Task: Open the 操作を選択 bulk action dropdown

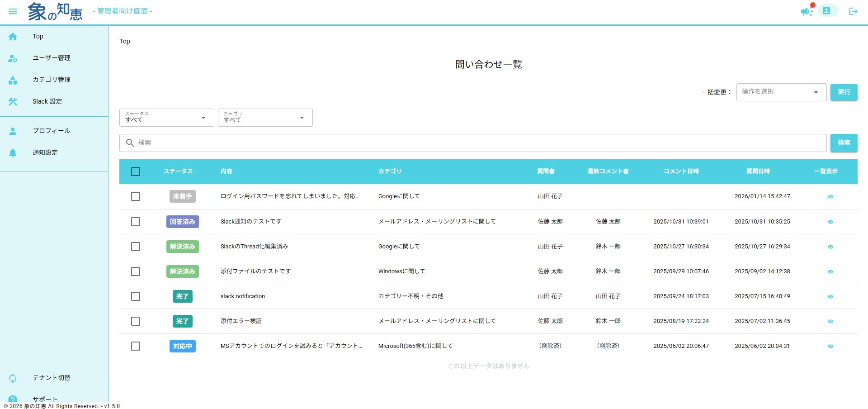Action: click(781, 92)
